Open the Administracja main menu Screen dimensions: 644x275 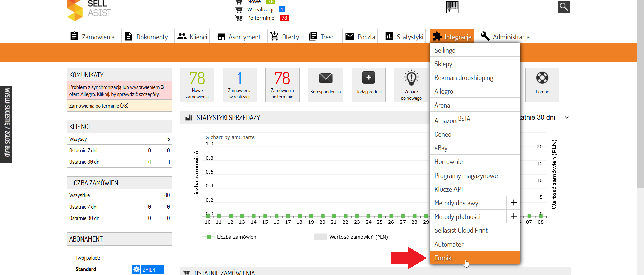(505, 36)
